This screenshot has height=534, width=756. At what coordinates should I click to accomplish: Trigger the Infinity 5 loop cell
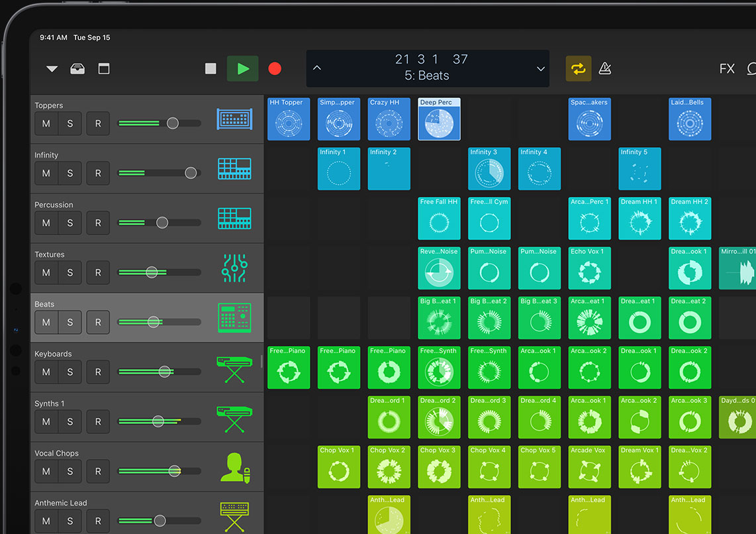click(639, 169)
